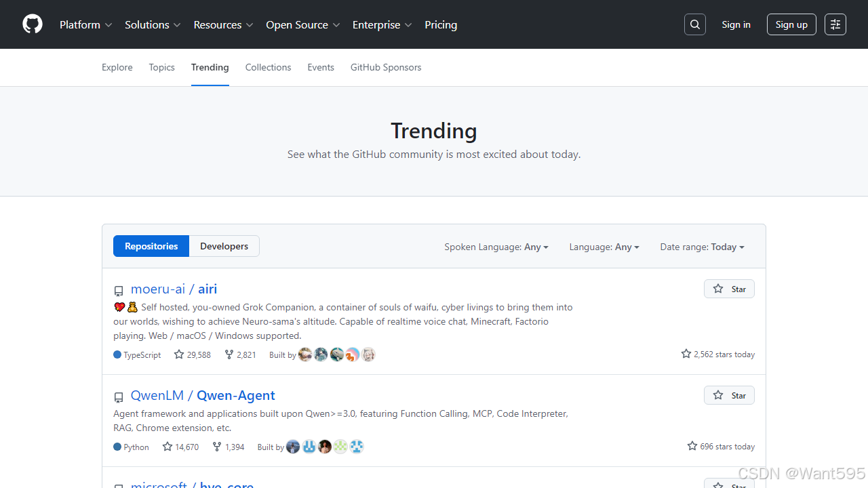This screenshot has height=488, width=868.
Task: Switch to the Collections tab
Action: (269, 67)
